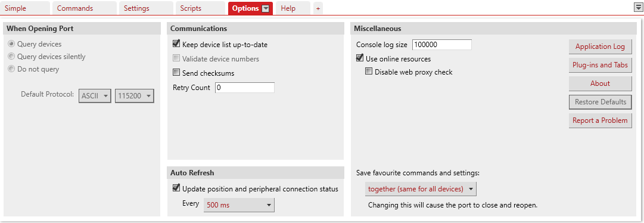Add a new tab with plus icon
The width and height of the screenshot is (644, 223).
point(318,8)
